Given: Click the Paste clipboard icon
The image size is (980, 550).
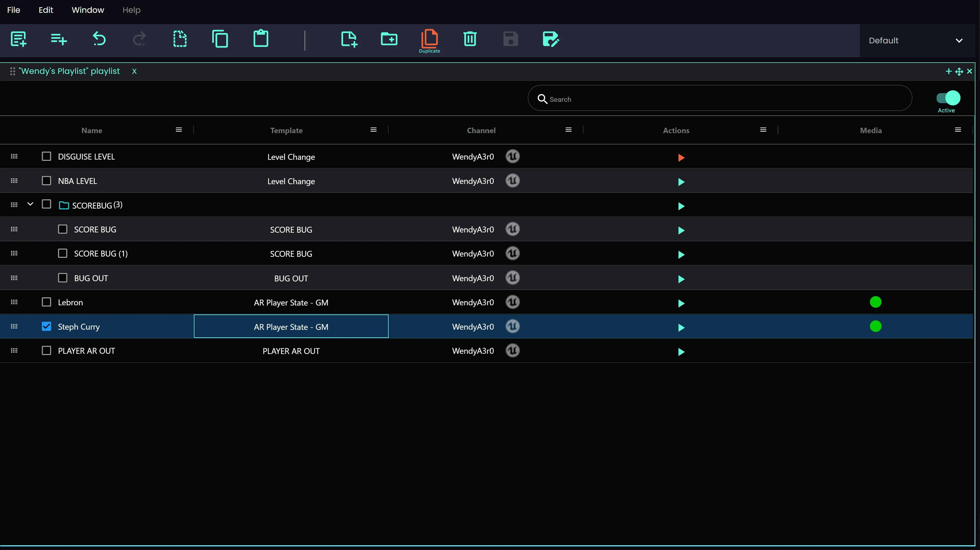Looking at the screenshot, I should coord(261,39).
